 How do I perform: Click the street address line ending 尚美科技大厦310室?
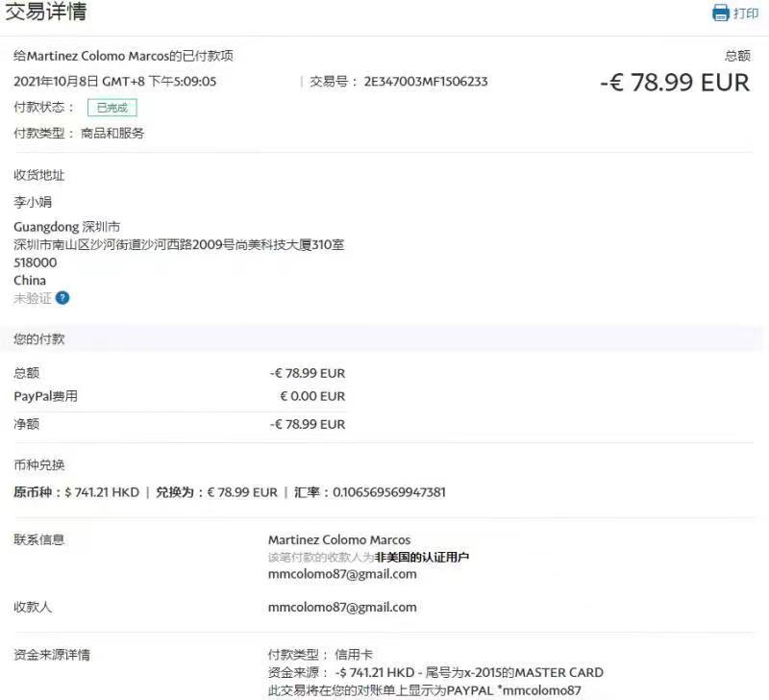179,244
